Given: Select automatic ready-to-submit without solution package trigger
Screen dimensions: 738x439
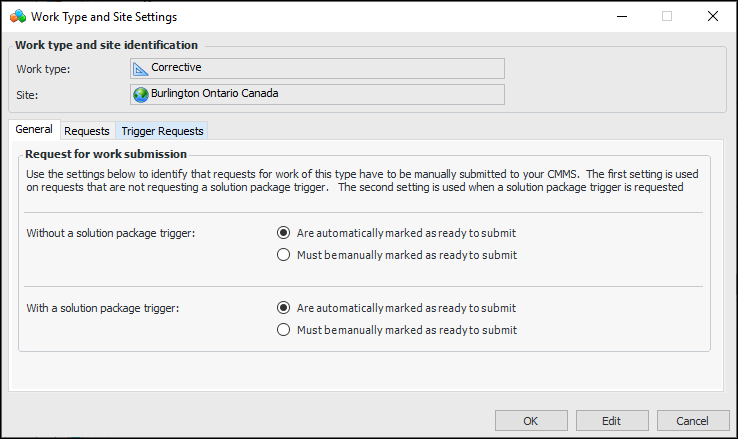Looking at the screenshot, I should 284,233.
